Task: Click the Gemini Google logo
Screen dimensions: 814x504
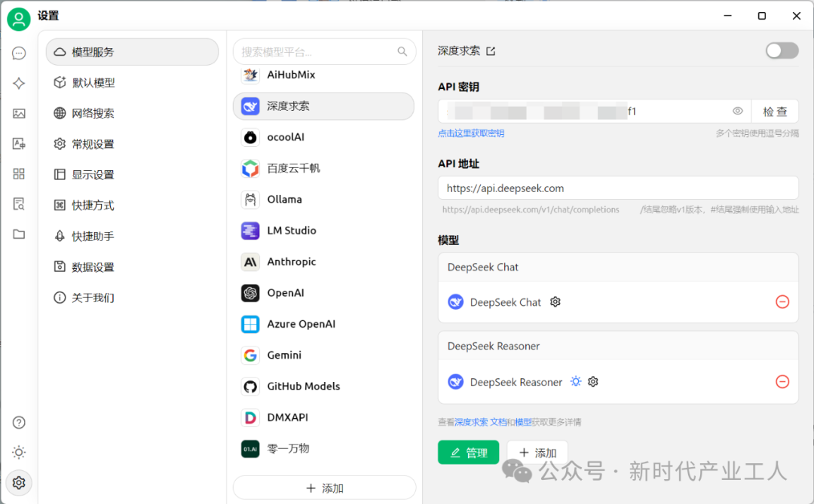Action: click(250, 356)
